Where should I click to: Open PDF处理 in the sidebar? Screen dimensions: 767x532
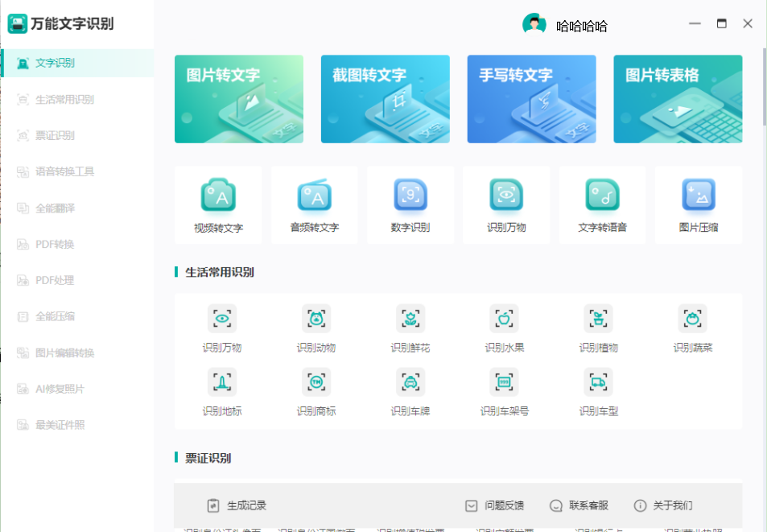click(77, 280)
